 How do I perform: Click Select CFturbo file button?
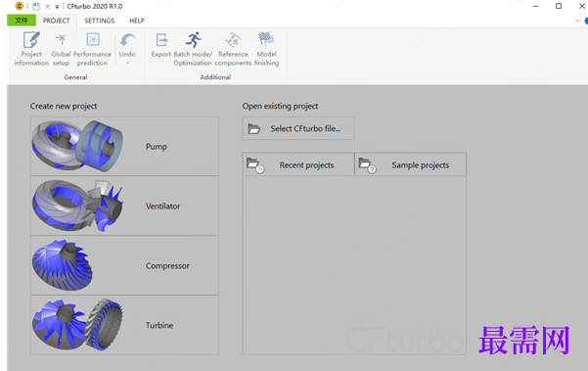click(298, 128)
